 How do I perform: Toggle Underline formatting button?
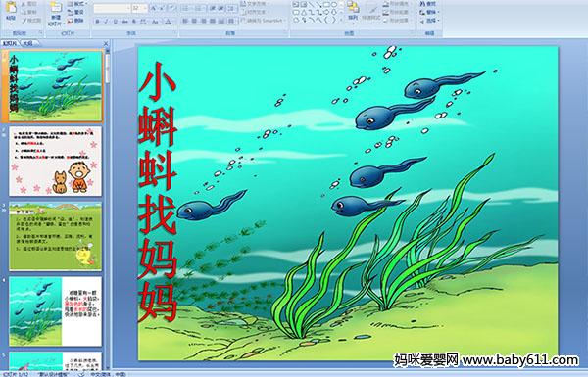[x=115, y=22]
